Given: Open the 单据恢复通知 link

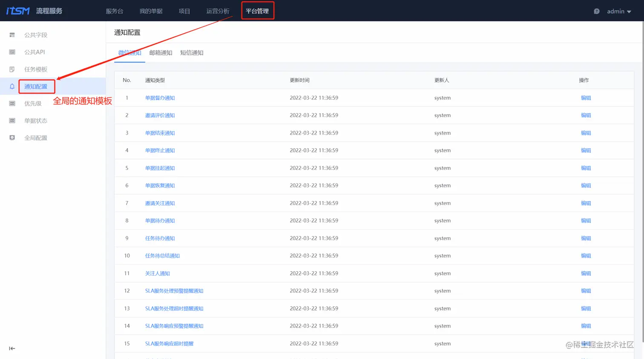Looking at the screenshot, I should click(x=160, y=186).
